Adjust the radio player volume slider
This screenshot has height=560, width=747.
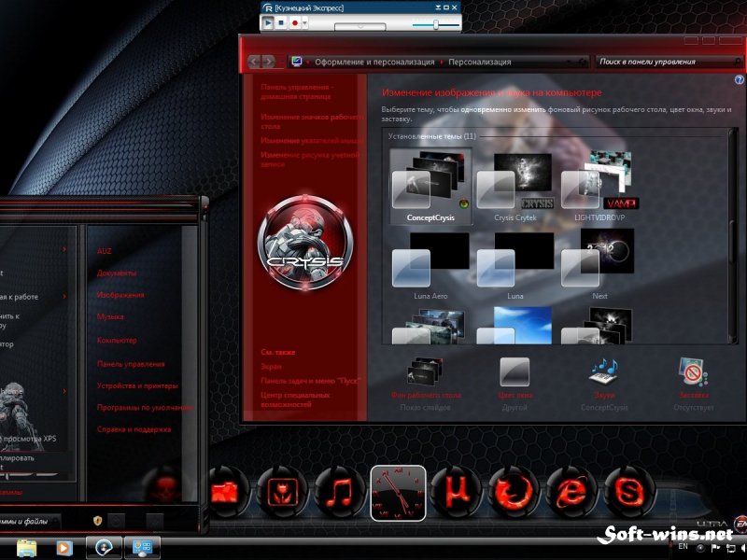click(435, 24)
